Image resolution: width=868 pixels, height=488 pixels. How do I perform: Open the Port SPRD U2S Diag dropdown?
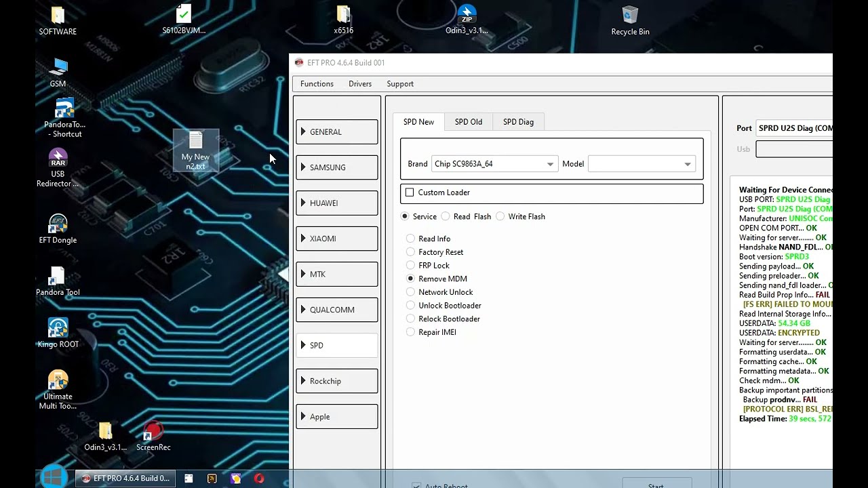pos(794,128)
